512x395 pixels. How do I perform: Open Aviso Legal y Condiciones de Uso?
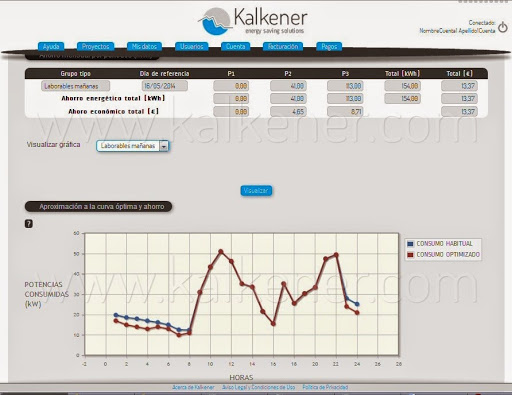[259, 387]
